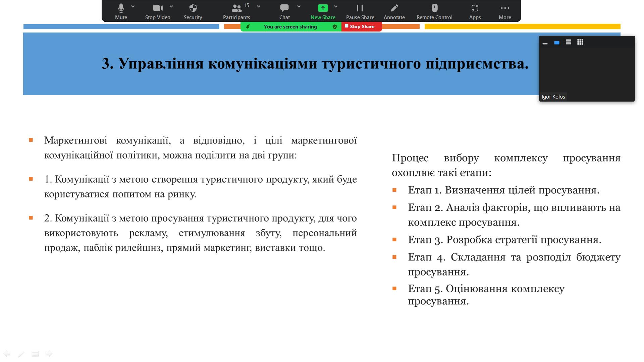Switch video panel to gallery grid view
Viewport: 644px width, 362px height.
(x=580, y=42)
